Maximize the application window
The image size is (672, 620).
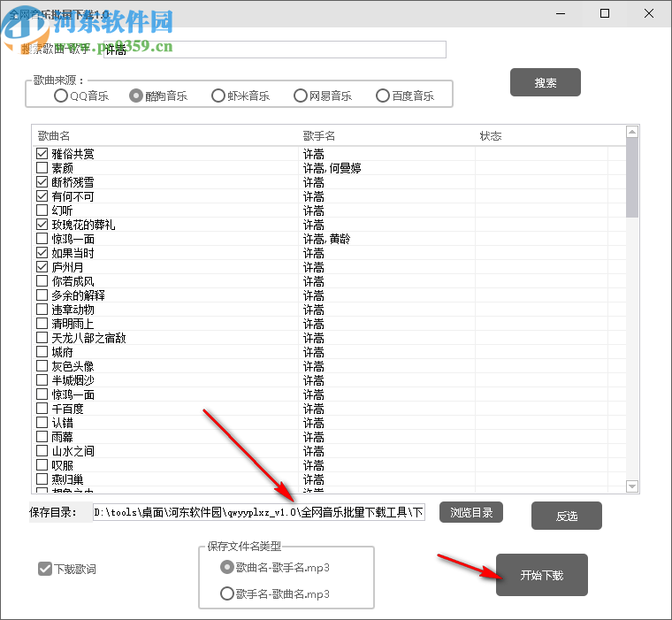click(604, 14)
